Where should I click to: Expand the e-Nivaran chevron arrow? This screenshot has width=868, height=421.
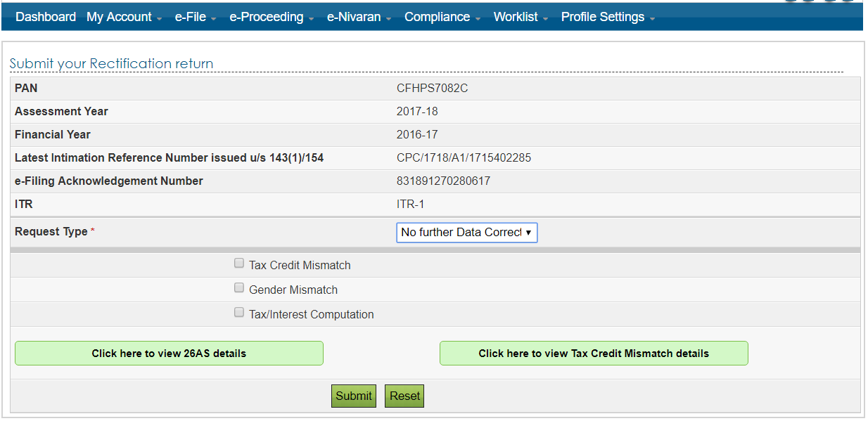388,18
